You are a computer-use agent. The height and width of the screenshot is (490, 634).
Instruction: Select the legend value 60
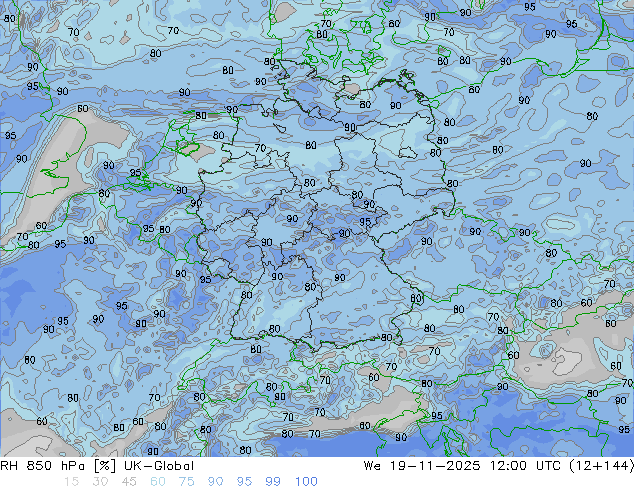click(158, 482)
